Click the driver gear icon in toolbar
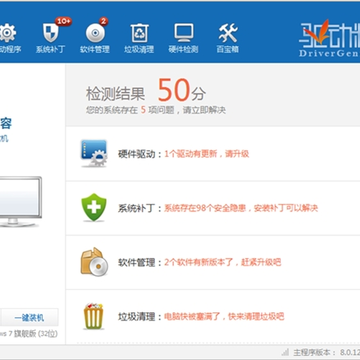 [x=7, y=33]
